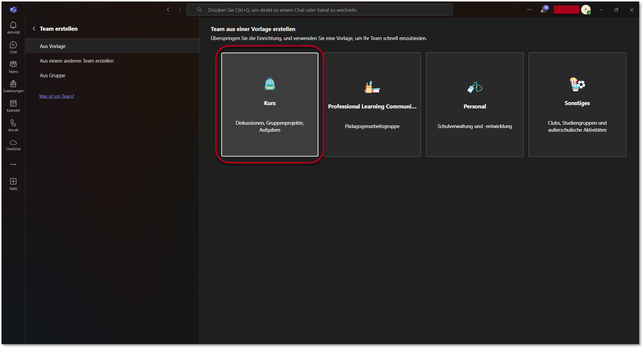Open Zuweisungen in the sidebar
Image resolution: width=644 pixels, height=349 pixels.
click(13, 86)
